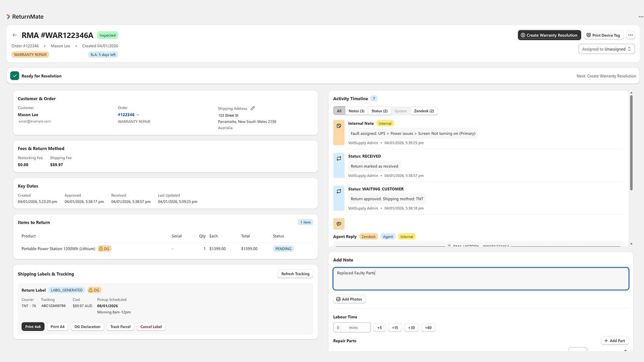Click the status change icon for RECEIVED entry
Screen dimensions: 644x362
click(x=339, y=158)
